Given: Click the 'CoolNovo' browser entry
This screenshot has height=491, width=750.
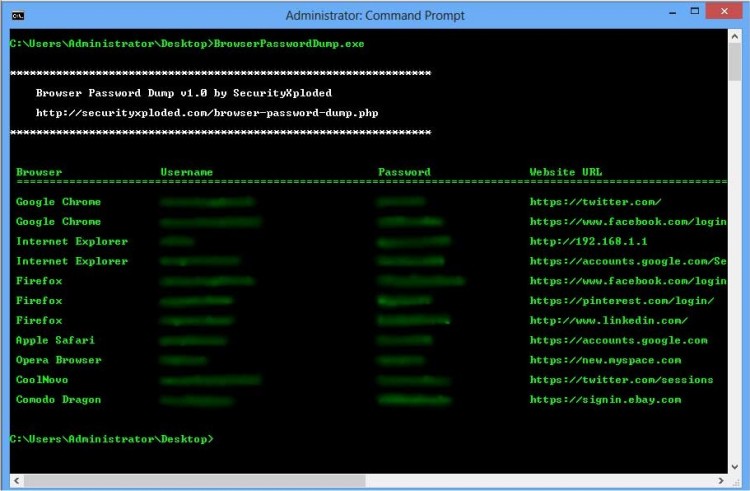Looking at the screenshot, I should (42, 380).
